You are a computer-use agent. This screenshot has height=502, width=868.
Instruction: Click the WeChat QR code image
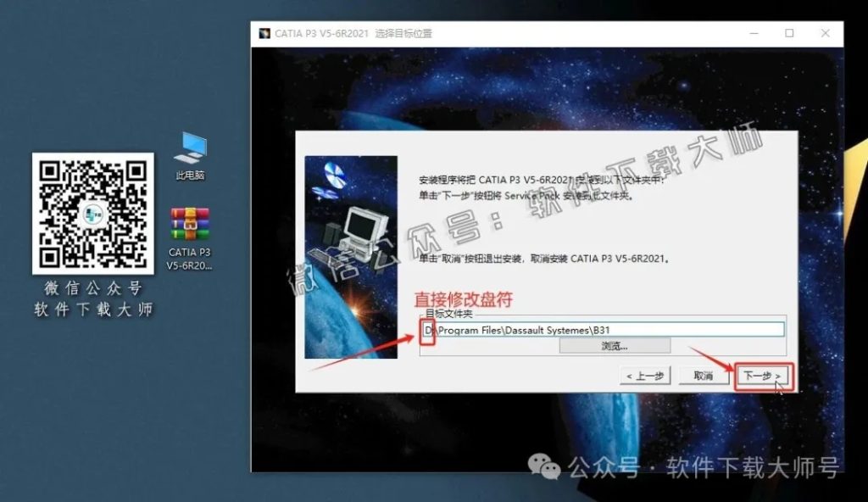click(x=92, y=212)
